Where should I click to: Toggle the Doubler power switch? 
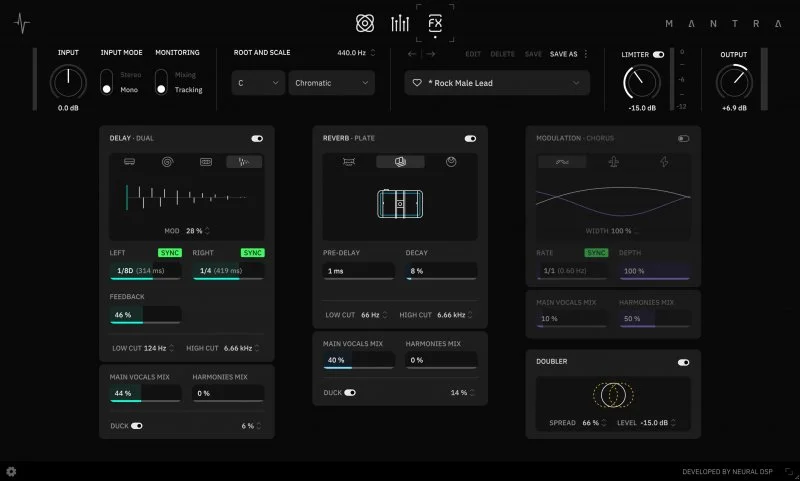point(684,362)
